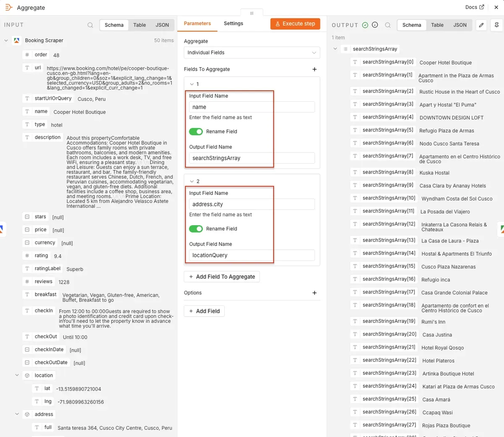
Task: Click the null type icon beside currency
Action: pos(27,242)
